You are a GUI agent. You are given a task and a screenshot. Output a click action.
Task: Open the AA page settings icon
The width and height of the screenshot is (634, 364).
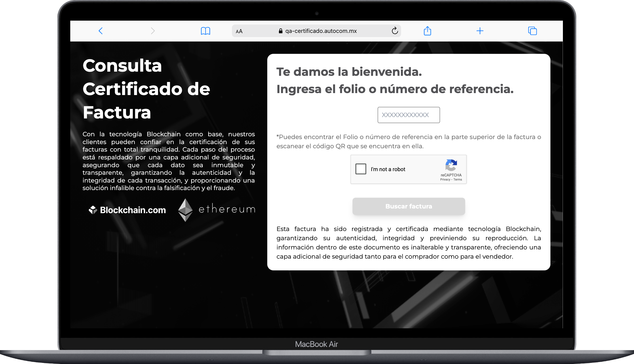(238, 31)
